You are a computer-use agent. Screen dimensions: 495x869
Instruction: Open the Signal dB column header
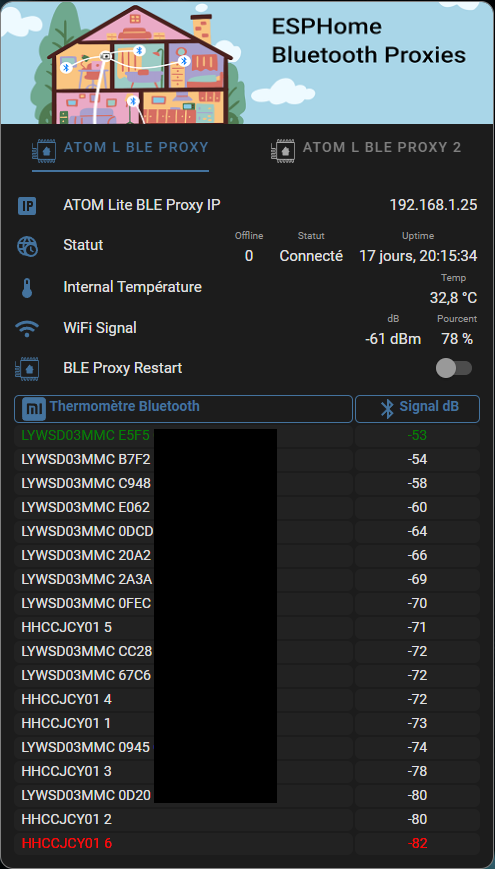[417, 409]
